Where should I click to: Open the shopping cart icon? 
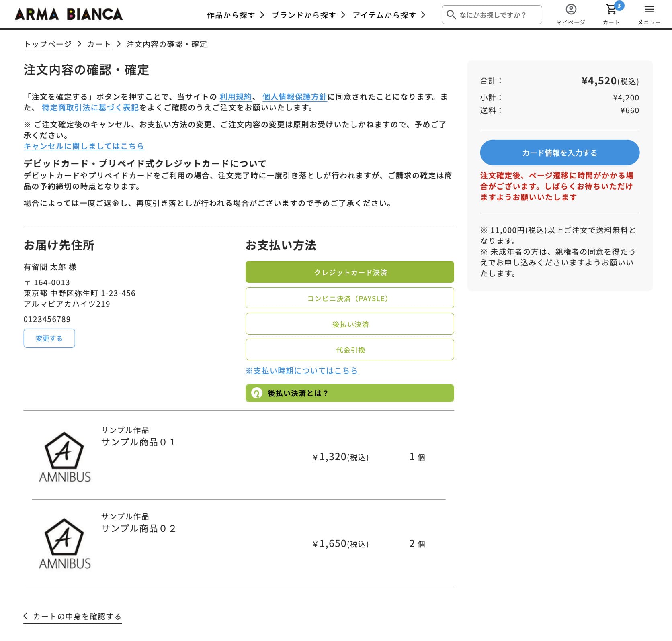coord(611,10)
